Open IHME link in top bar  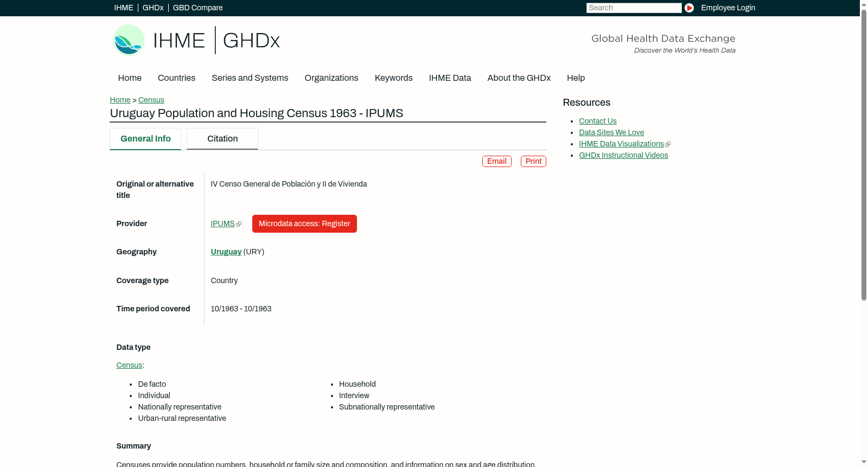pos(124,8)
